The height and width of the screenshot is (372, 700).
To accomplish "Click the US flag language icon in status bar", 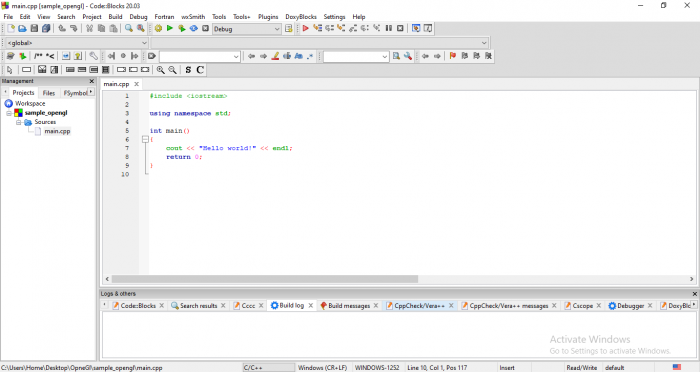I will tap(677, 367).
